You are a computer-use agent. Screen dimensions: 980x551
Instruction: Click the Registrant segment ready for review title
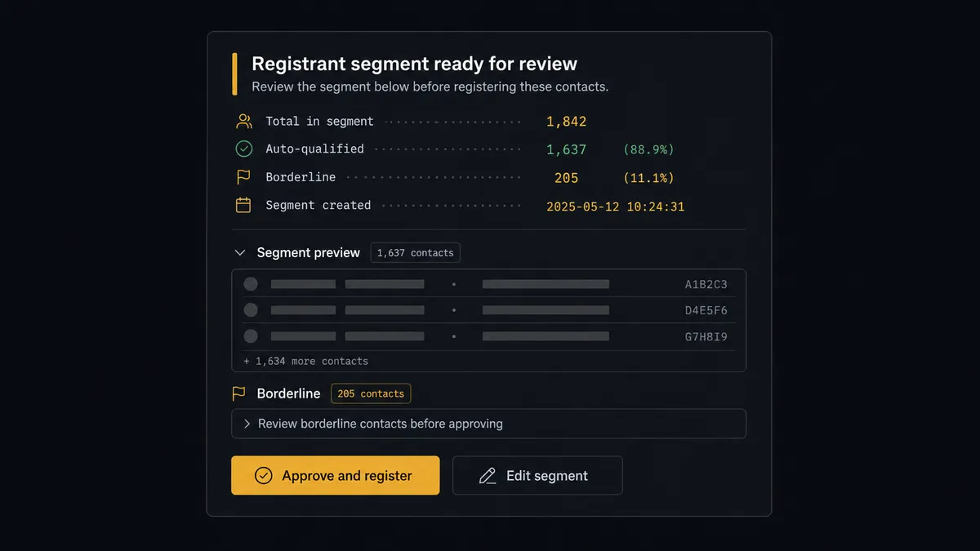click(x=414, y=64)
